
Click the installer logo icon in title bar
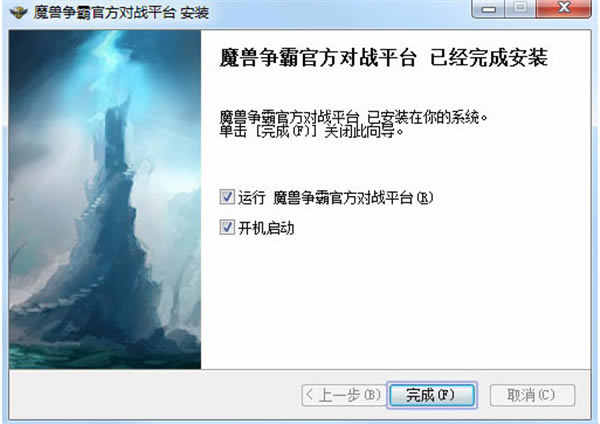click(18, 13)
